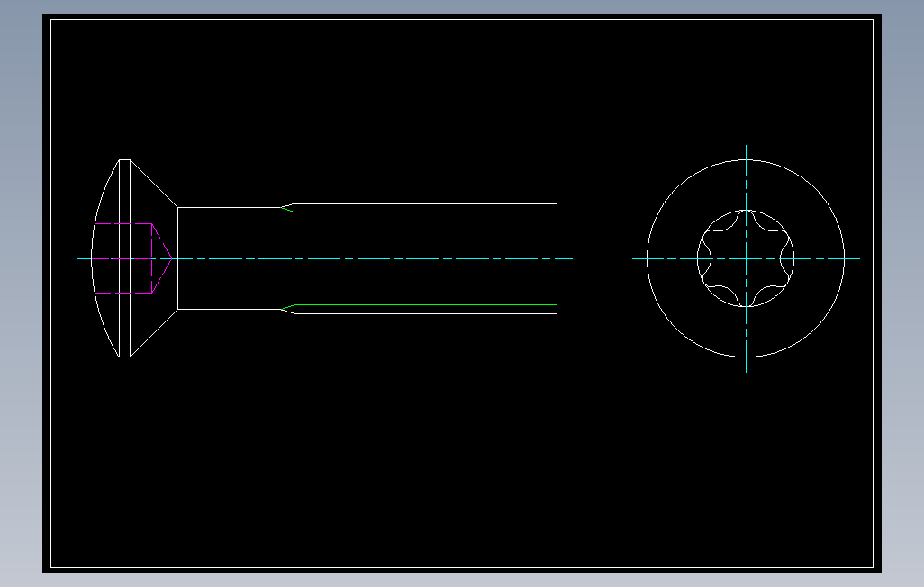This screenshot has width=924, height=587.
Task: Click the upper countersunk taper line of the head
Action: pyautogui.click(x=154, y=184)
